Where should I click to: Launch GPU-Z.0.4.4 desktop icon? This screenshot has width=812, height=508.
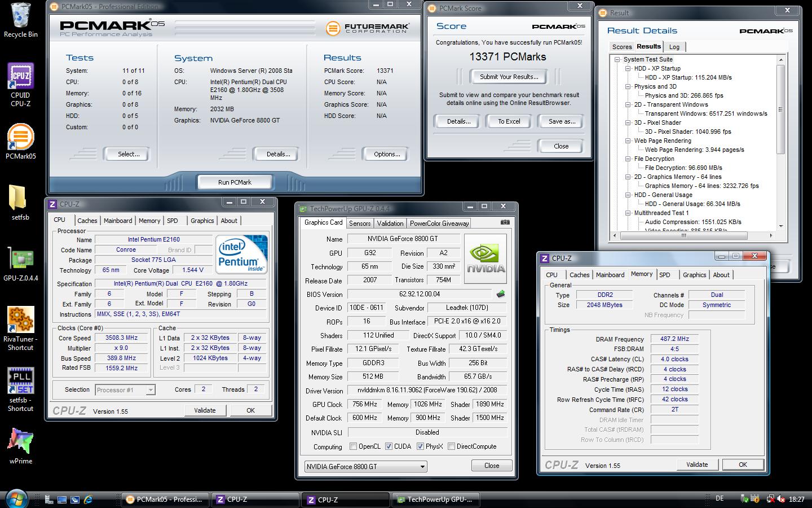(x=20, y=264)
